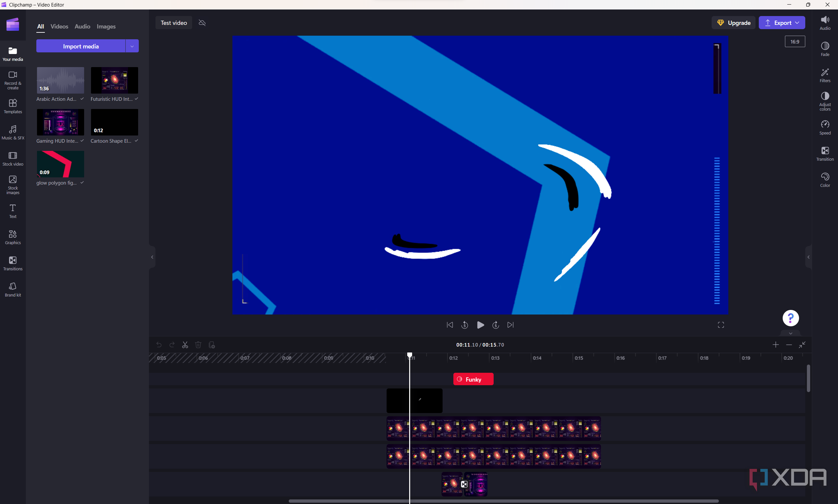Open the Color properties panel
This screenshot has width=838, height=504.
point(825,180)
